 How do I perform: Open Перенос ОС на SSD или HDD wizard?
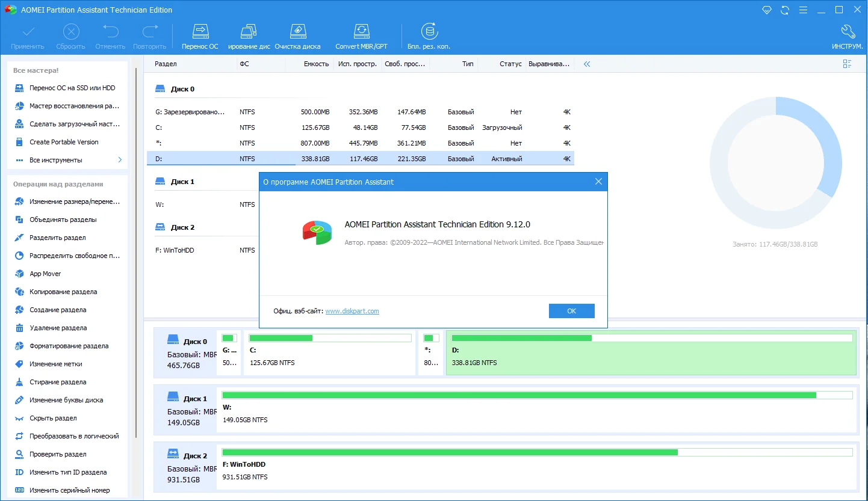point(67,88)
